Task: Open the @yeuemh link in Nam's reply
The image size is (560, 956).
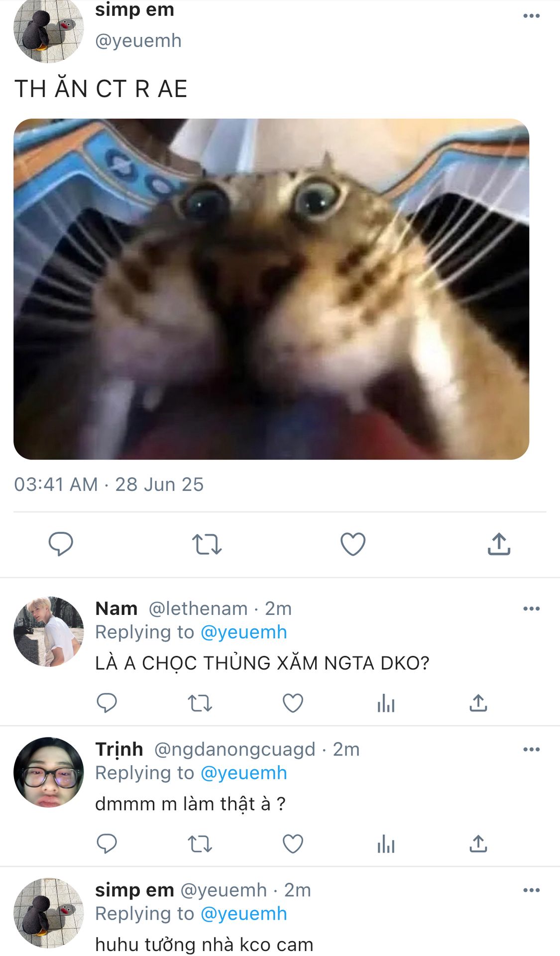Action: (243, 632)
